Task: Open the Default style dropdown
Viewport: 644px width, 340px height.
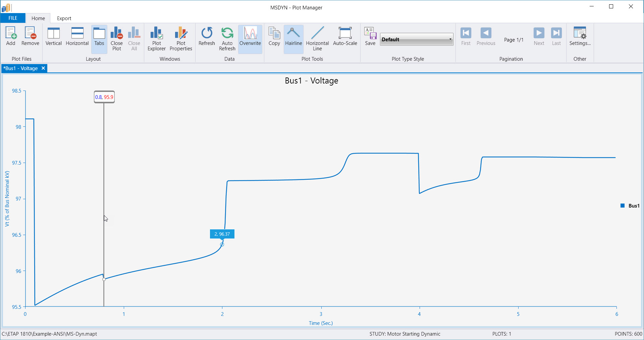Action: point(450,39)
